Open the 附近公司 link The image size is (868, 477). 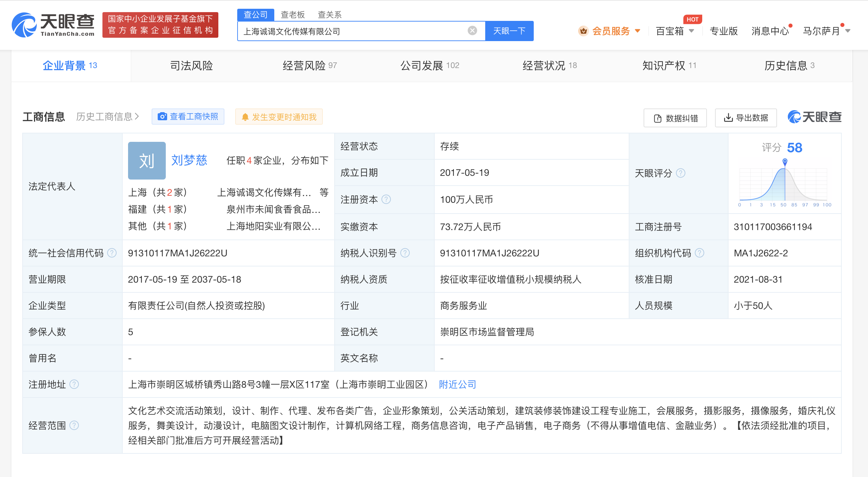pos(457,384)
